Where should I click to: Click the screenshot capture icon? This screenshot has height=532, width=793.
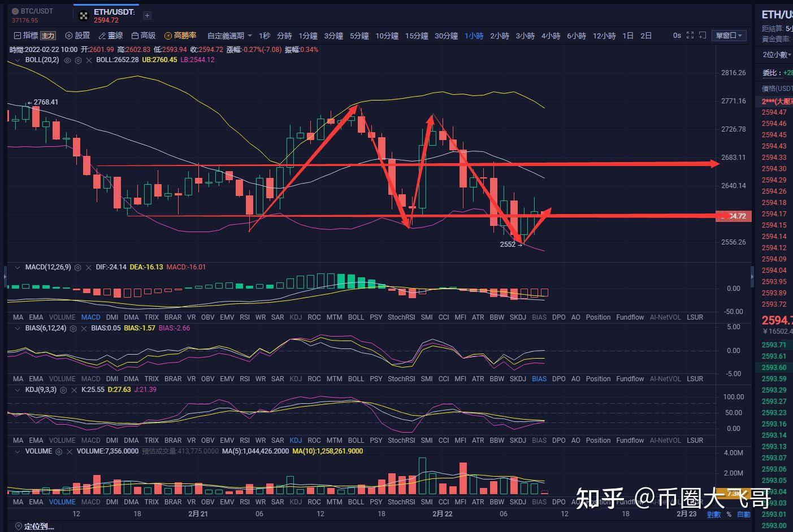click(x=703, y=35)
